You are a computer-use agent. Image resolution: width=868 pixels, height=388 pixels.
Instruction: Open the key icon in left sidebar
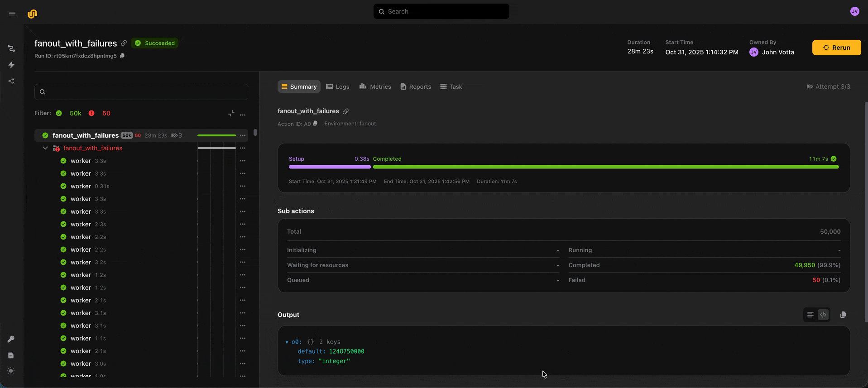[x=11, y=339]
